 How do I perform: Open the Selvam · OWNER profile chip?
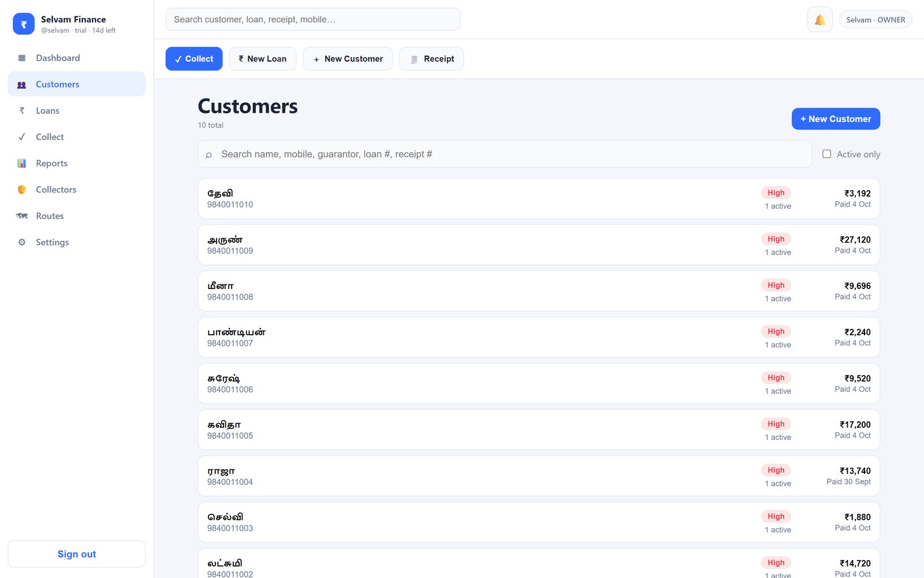[x=875, y=20]
